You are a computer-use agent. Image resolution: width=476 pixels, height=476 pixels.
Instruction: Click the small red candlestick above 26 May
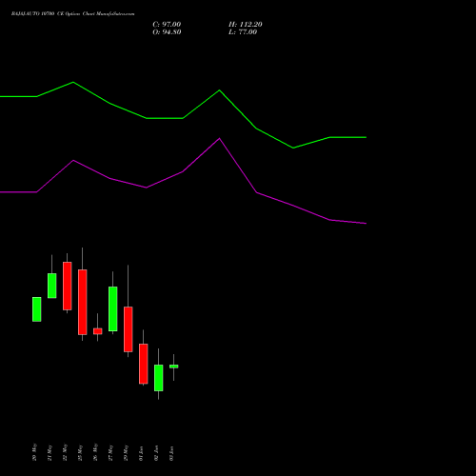98,331
